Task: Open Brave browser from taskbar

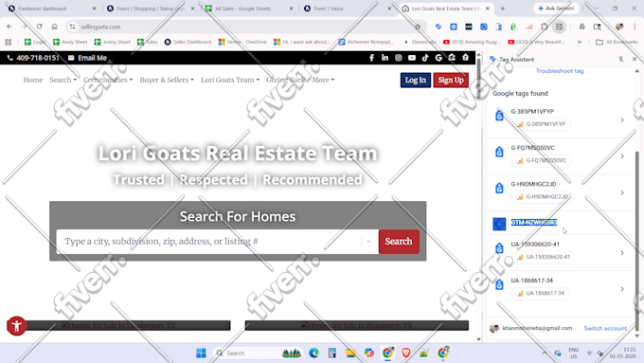Action: tap(405, 354)
